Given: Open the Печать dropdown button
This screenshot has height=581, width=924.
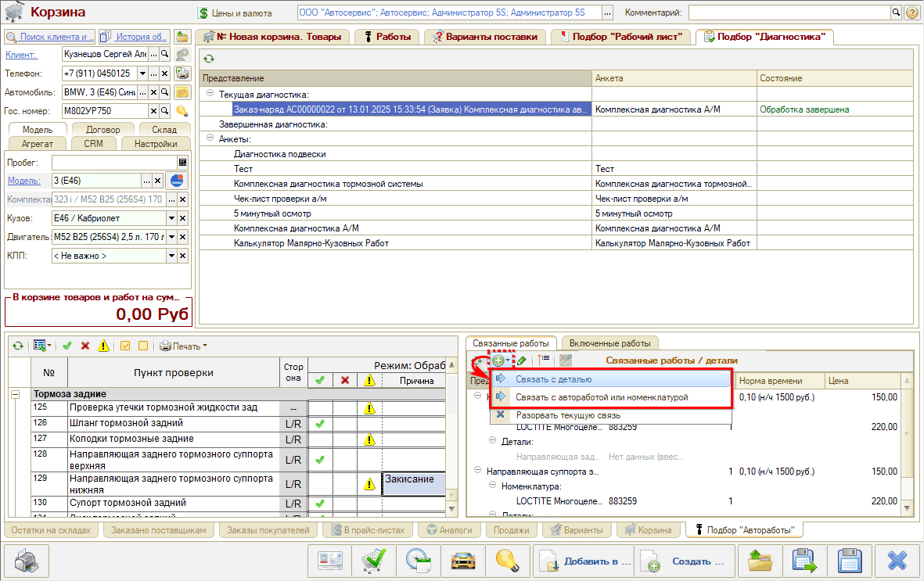Looking at the screenshot, I should (185, 346).
